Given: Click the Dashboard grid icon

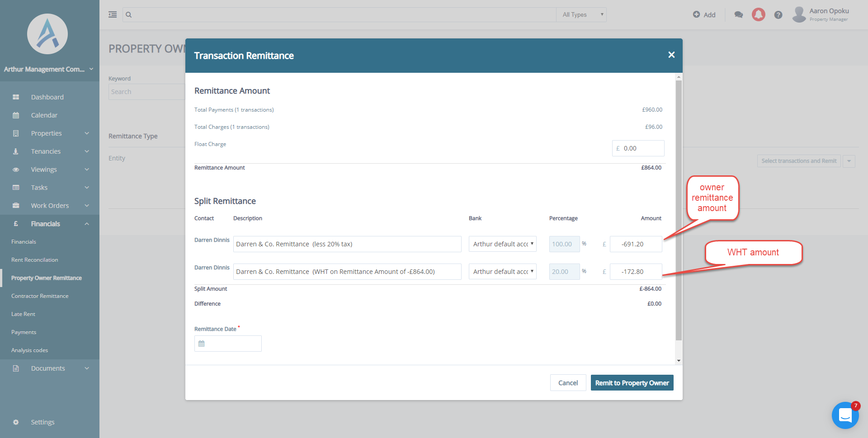Looking at the screenshot, I should 16,97.
